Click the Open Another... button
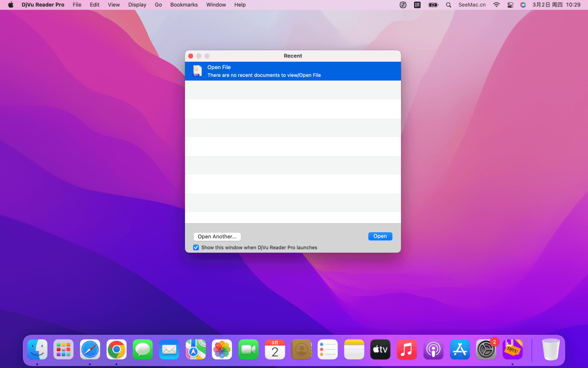This screenshot has width=588, height=368. coord(217,237)
